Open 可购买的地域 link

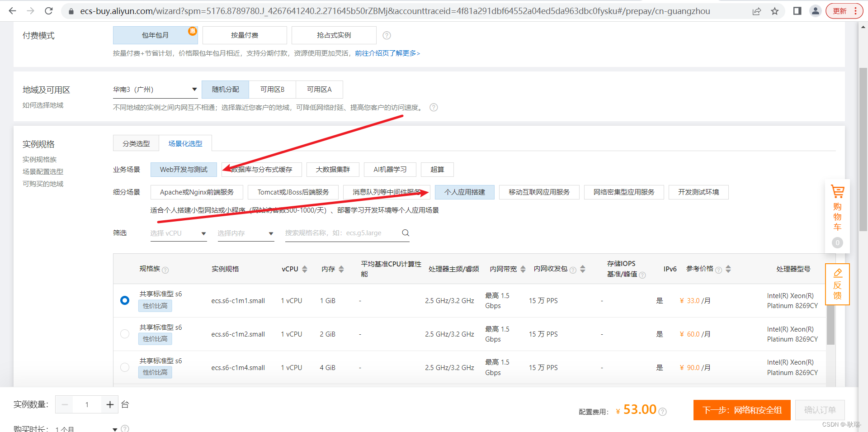(43, 184)
